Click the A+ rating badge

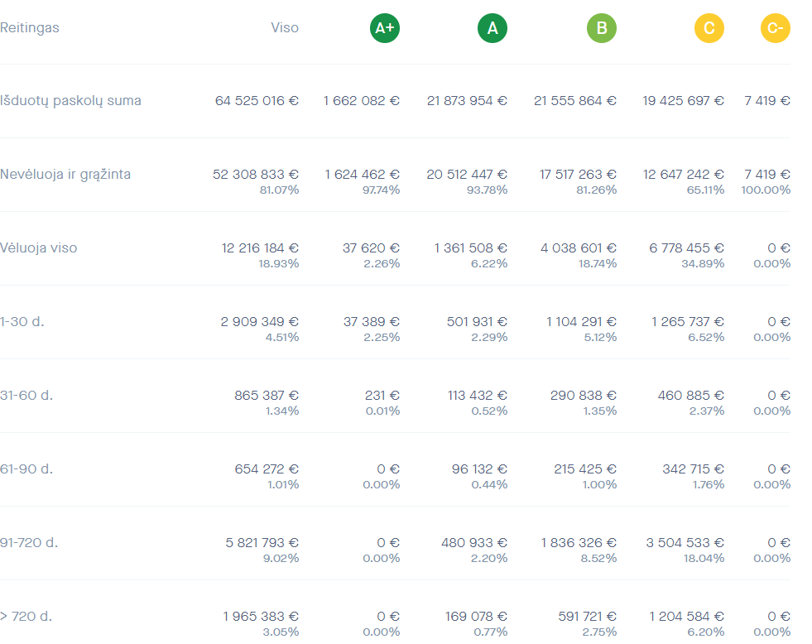click(x=385, y=28)
